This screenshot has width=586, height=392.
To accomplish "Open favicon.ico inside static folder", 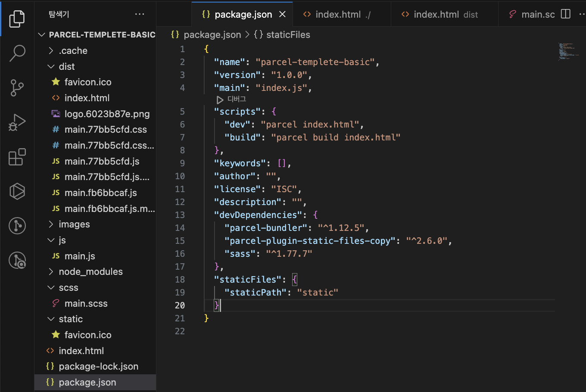I will (x=96, y=335).
